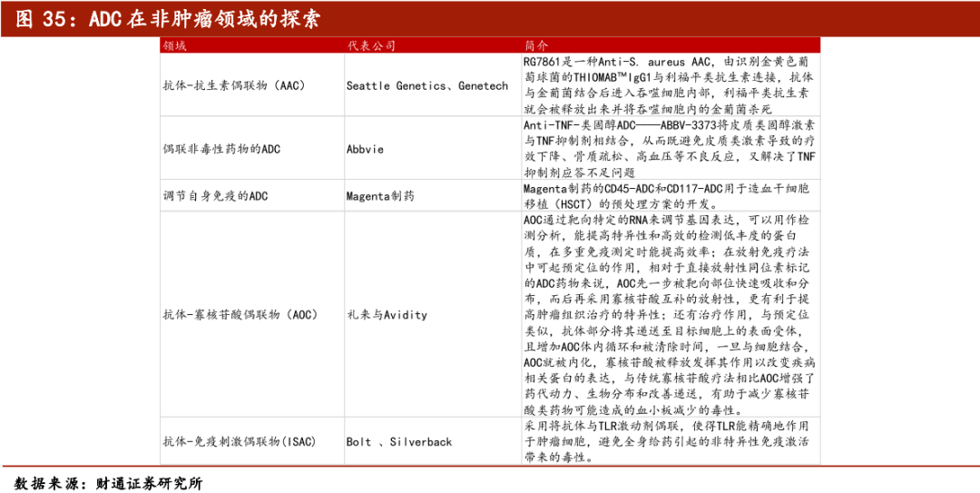Select the "领域" column header

pos(174,45)
